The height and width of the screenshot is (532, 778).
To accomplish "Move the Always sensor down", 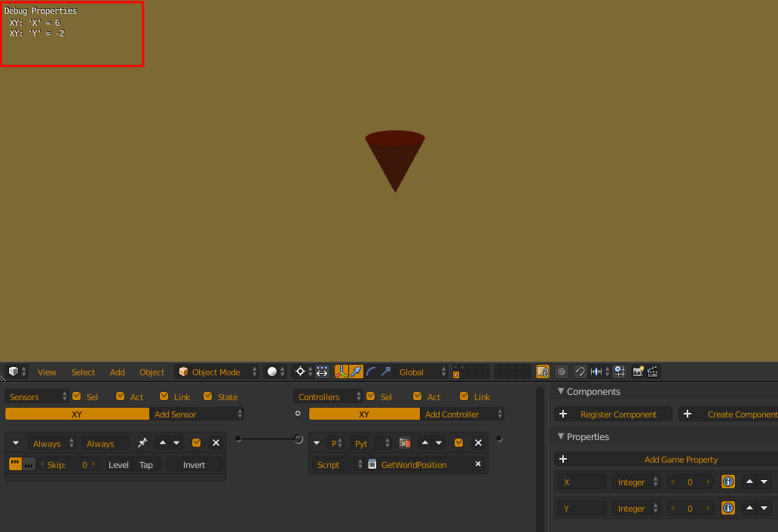I will (176, 443).
